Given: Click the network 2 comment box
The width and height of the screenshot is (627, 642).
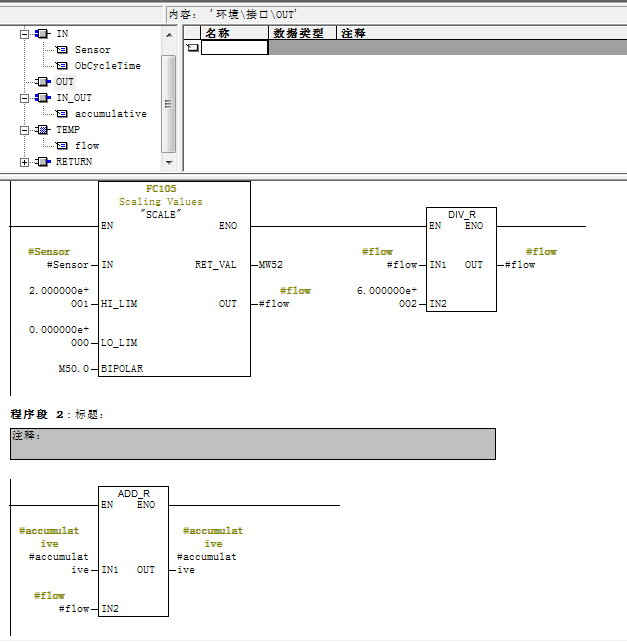Looking at the screenshot, I should pyautogui.click(x=253, y=444).
